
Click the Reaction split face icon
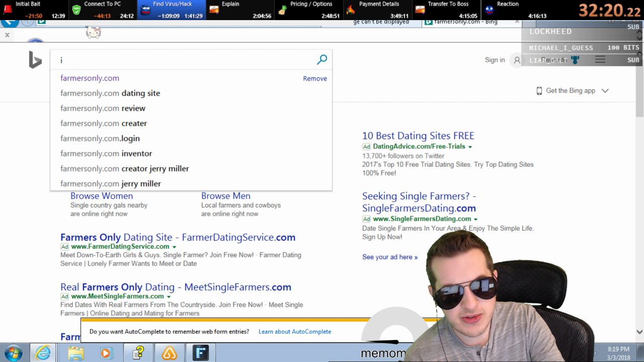tap(489, 10)
